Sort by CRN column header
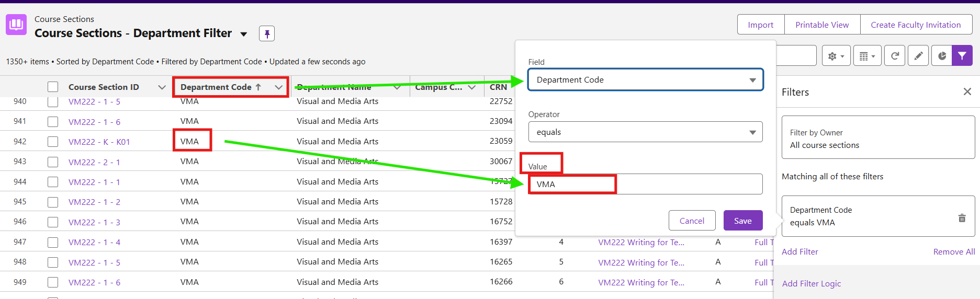980x299 pixels. tap(498, 87)
